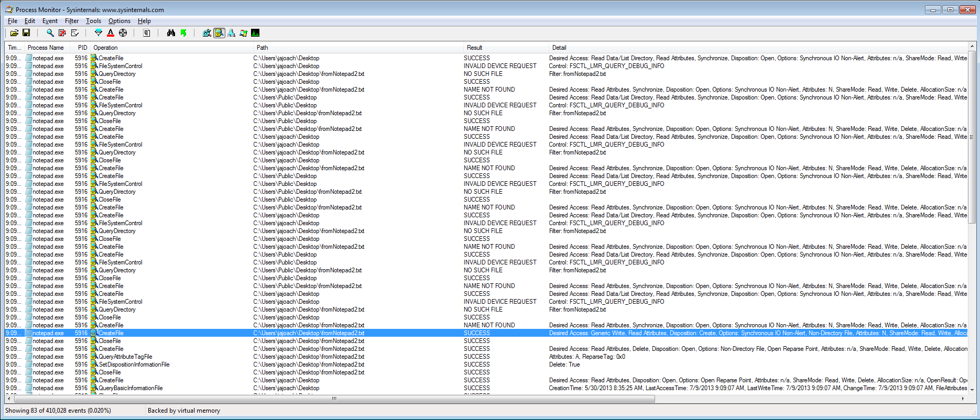The width and height of the screenshot is (980, 420).
Task: Select Include Process From Window target icon
Action: (123, 33)
